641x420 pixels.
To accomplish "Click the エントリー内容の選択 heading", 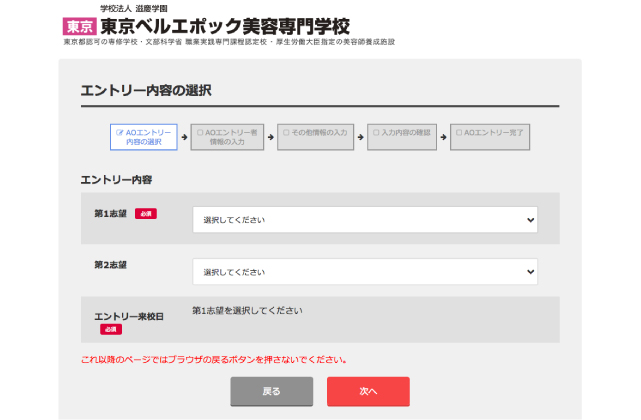I will click(146, 90).
